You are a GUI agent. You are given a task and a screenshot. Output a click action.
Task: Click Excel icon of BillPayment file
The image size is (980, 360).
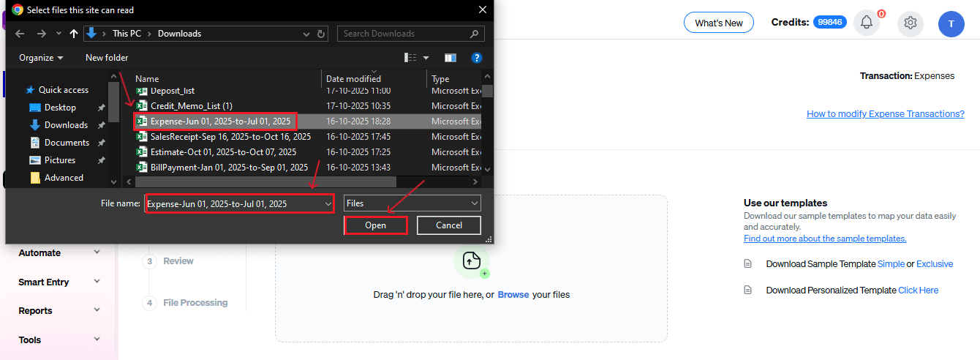click(143, 168)
